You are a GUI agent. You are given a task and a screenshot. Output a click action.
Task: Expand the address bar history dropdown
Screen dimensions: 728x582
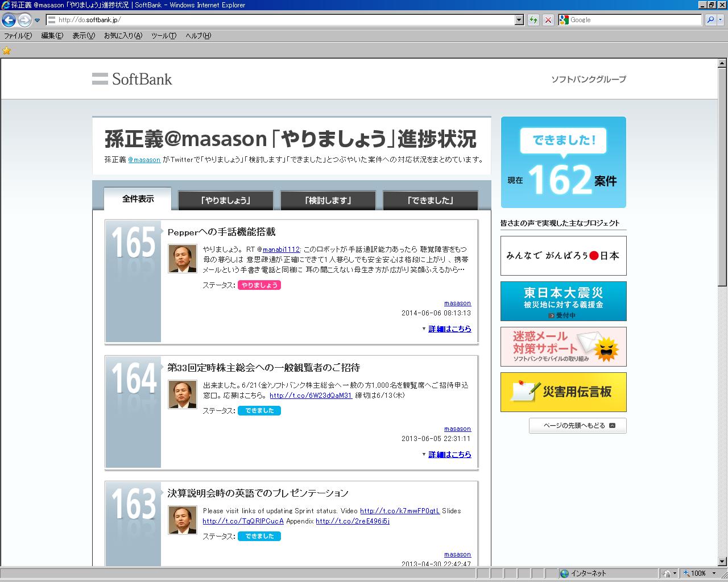pyautogui.click(x=519, y=20)
